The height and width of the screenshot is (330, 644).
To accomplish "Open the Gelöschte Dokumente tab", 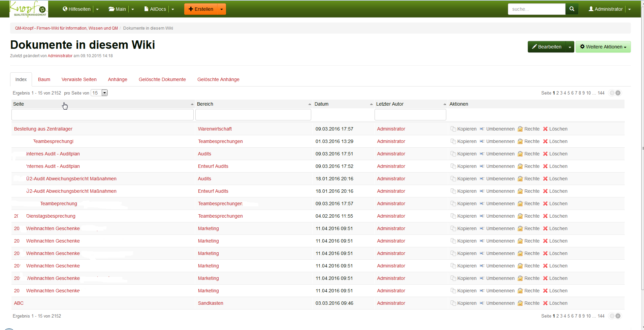I will point(162,79).
